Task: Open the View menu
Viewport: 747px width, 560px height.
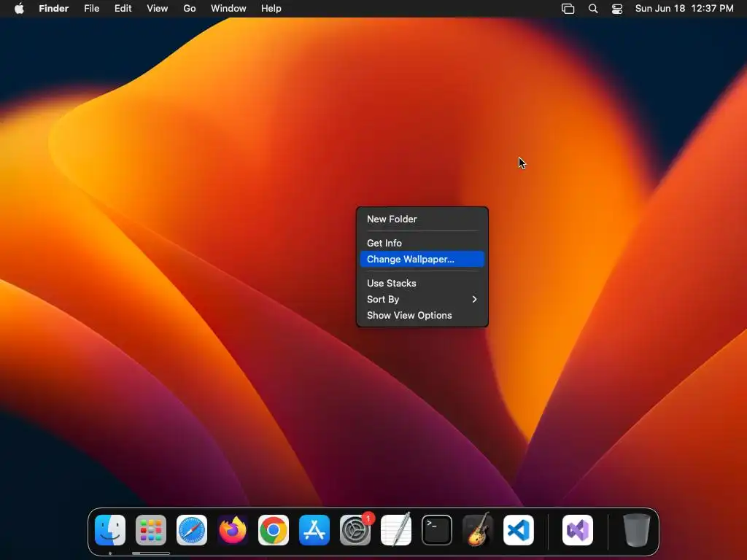Action: click(158, 9)
